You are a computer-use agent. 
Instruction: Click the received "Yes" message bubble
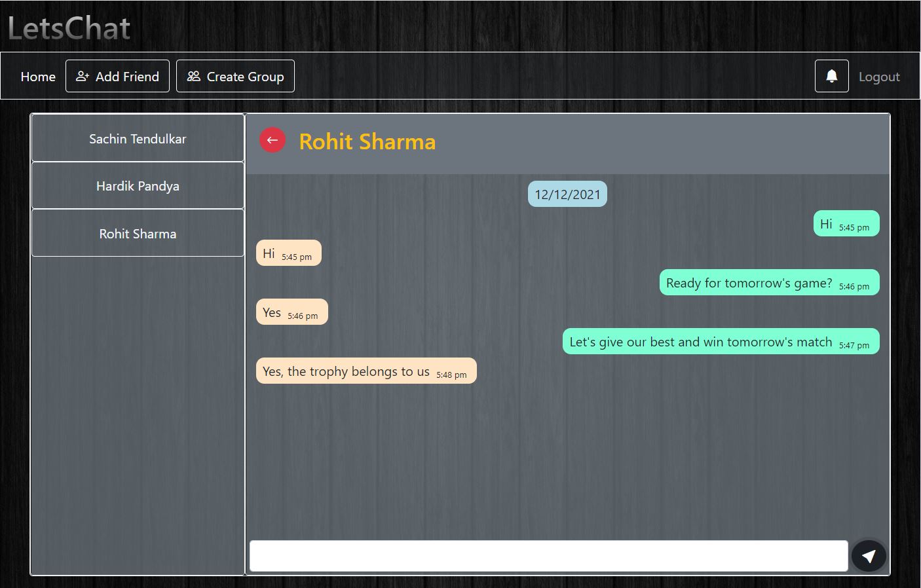click(291, 312)
